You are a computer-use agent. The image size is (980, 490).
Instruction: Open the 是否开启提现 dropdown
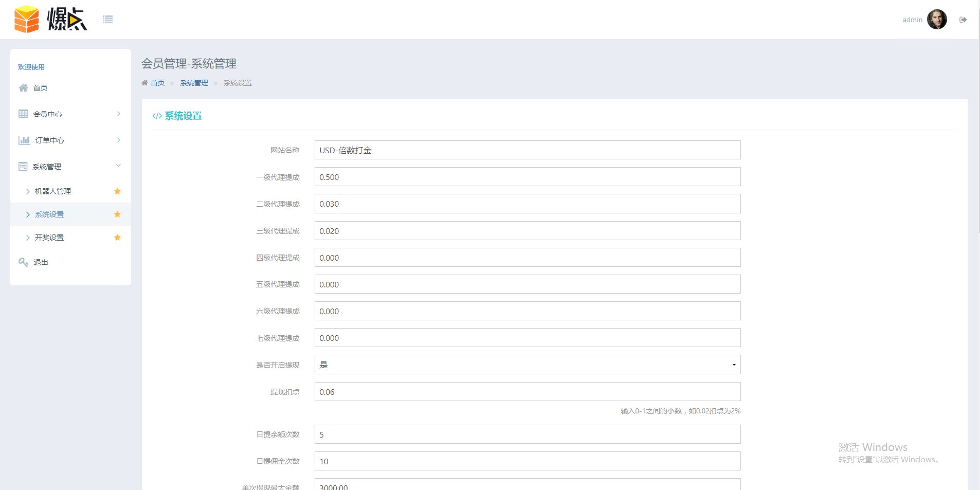(528, 365)
